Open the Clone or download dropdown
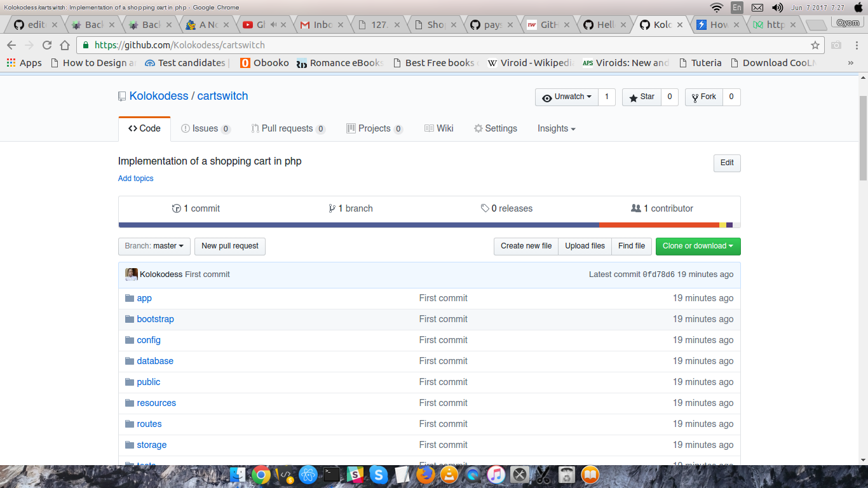 pyautogui.click(x=698, y=246)
